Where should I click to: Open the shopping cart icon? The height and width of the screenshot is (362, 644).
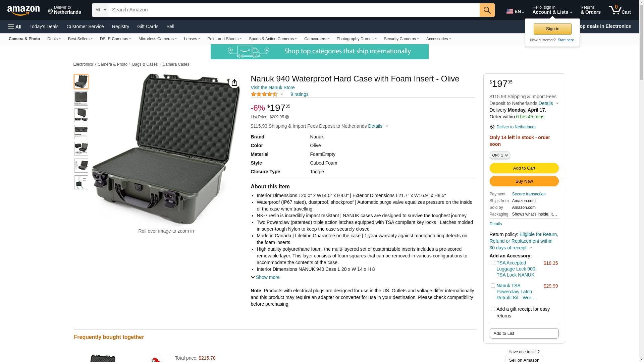tap(620, 10)
